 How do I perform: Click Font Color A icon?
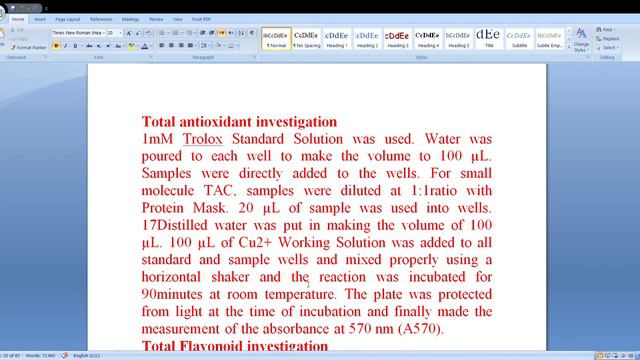144,46
